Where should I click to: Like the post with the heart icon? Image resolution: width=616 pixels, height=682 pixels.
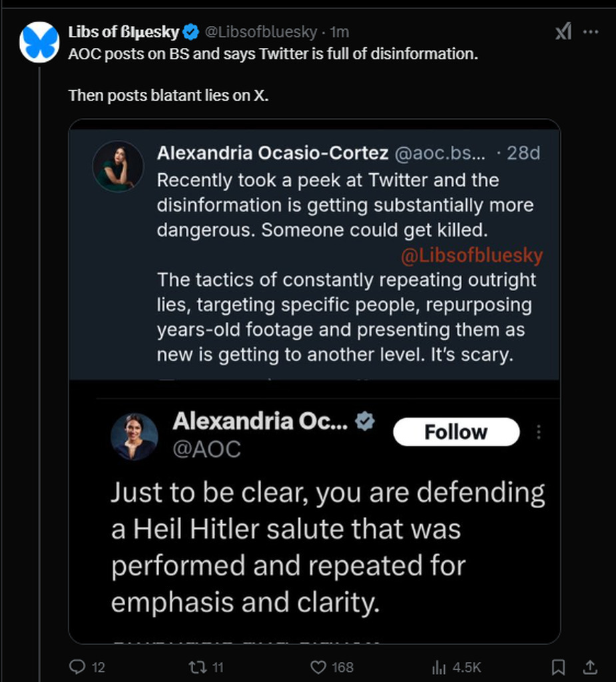(x=319, y=667)
